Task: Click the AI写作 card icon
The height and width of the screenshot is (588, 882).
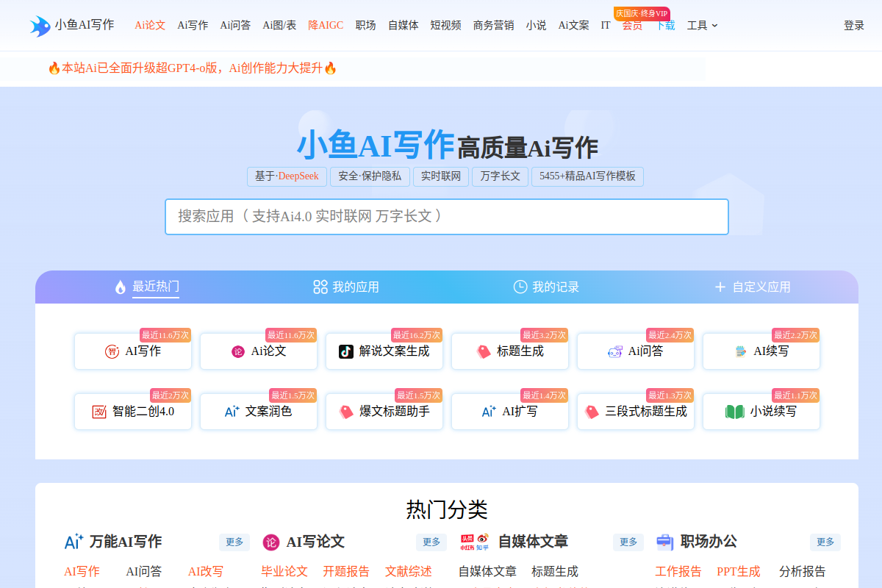Action: coord(112,352)
